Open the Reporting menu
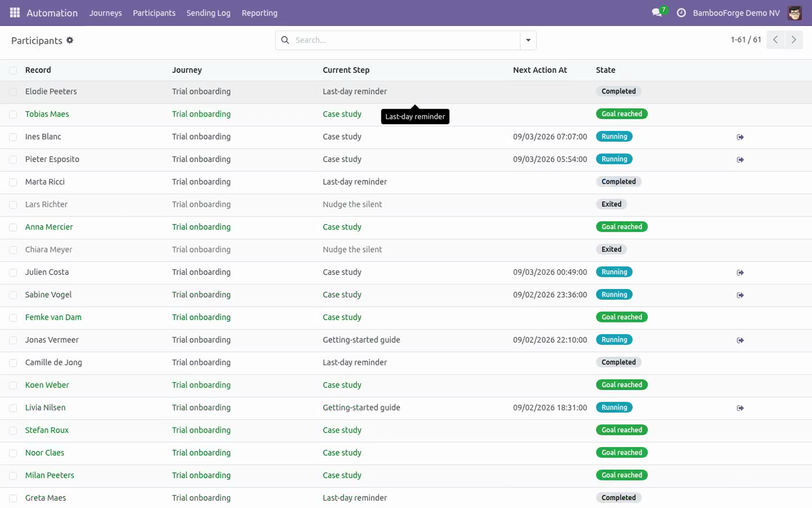This screenshot has width=812, height=508. [x=259, y=13]
